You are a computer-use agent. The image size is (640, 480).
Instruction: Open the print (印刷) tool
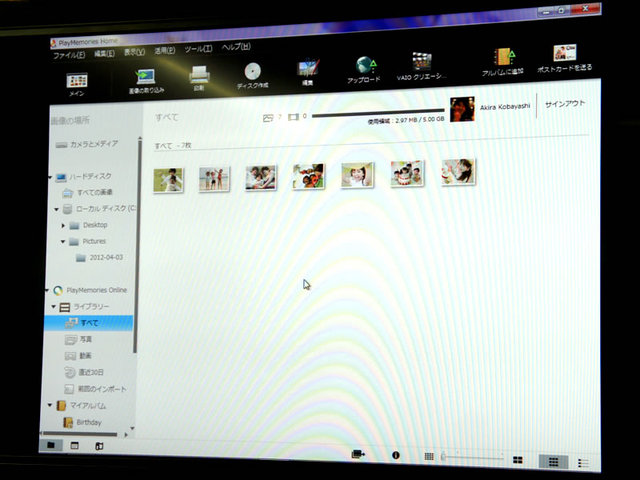(x=199, y=78)
